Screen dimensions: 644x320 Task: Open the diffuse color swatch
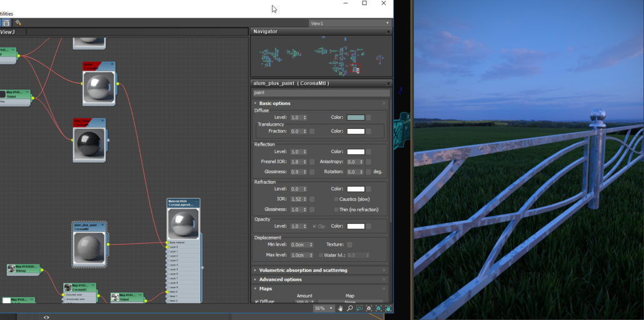click(356, 117)
